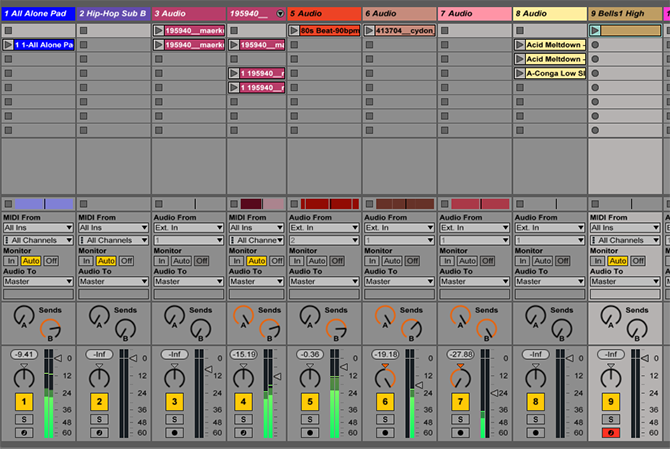Click the stop button in track 2's first slot
This screenshot has height=449, width=670.
84,31
